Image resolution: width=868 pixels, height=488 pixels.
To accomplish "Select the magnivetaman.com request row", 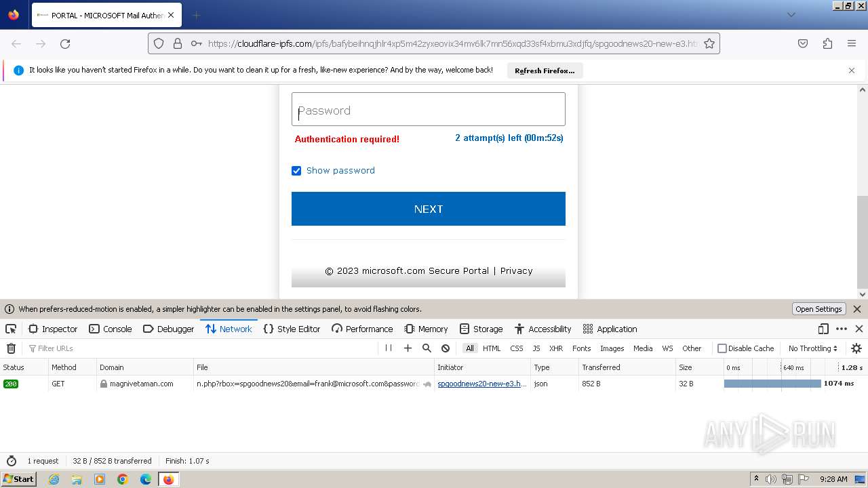I will pyautogui.click(x=434, y=384).
